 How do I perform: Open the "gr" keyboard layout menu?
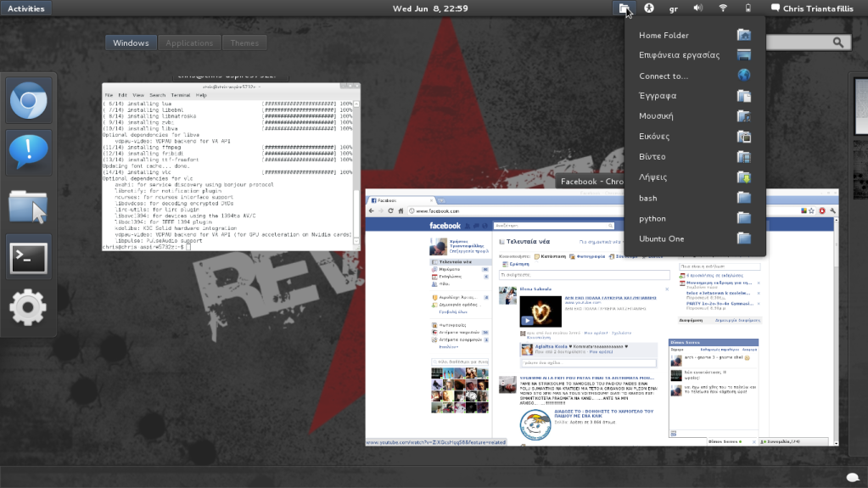coord(674,8)
